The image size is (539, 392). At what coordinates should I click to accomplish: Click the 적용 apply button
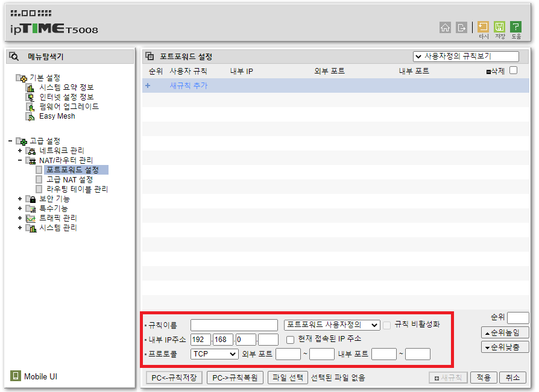(x=484, y=378)
